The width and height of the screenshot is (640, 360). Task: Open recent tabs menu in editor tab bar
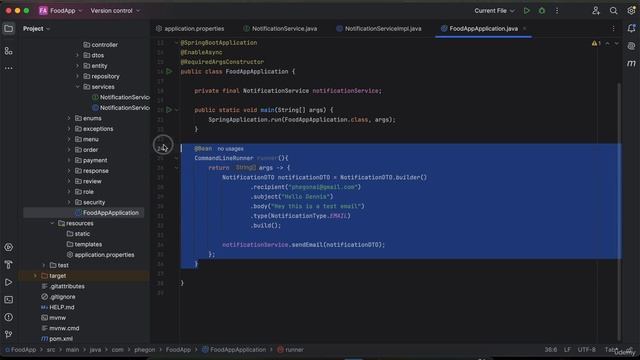point(613,29)
